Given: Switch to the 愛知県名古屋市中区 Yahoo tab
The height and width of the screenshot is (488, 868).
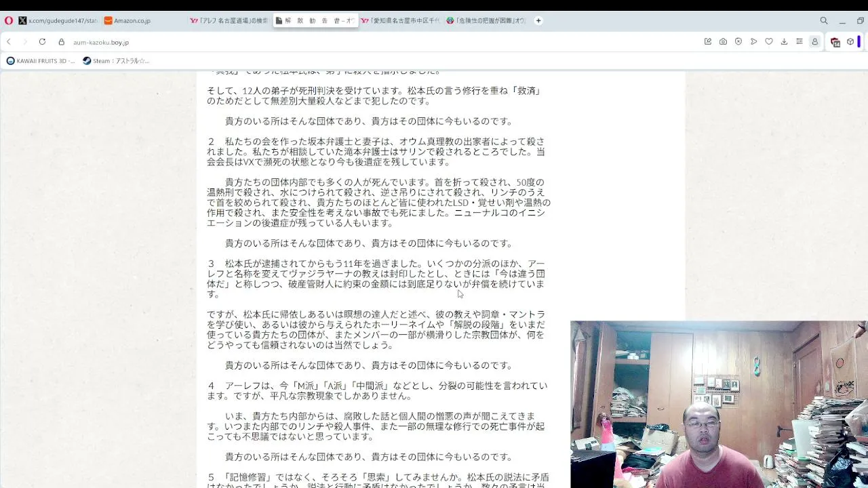Looking at the screenshot, I should point(400,21).
